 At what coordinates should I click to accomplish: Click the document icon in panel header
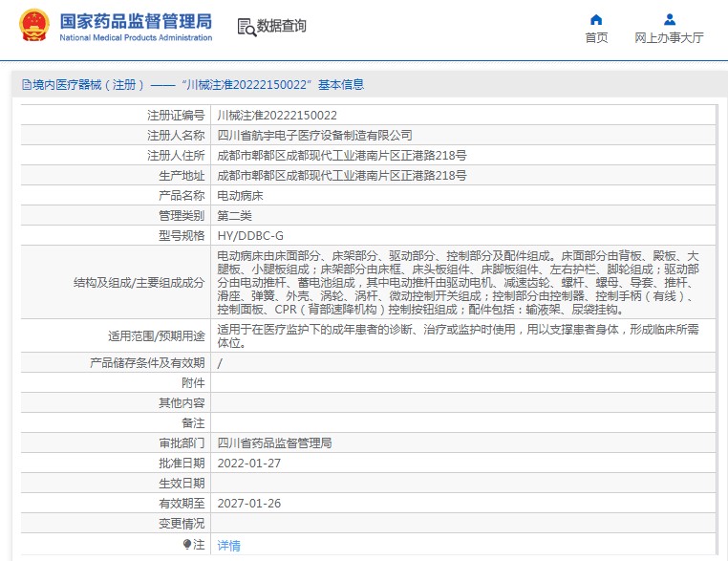point(25,85)
